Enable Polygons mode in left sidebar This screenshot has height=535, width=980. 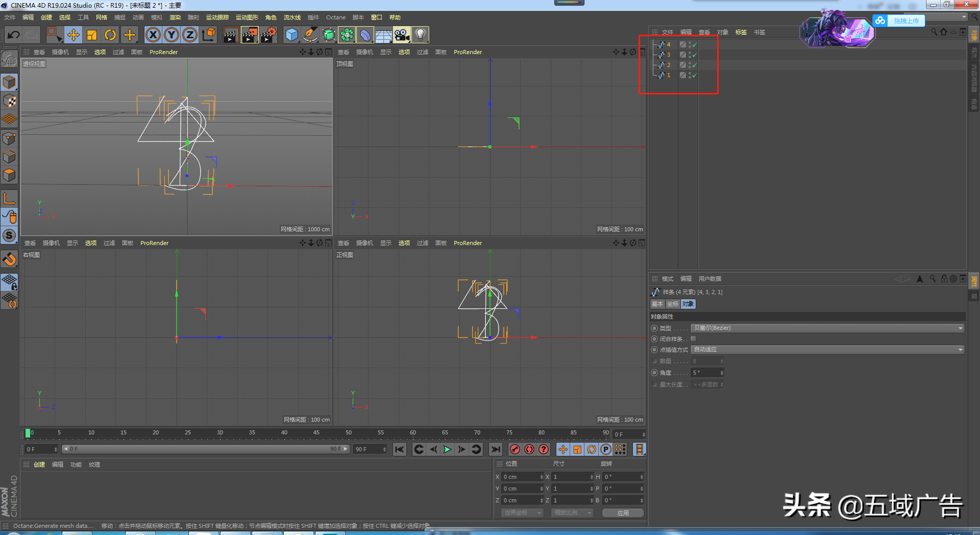(x=10, y=175)
